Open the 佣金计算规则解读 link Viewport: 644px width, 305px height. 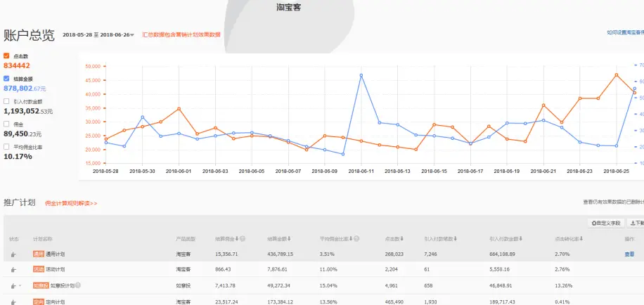click(x=70, y=203)
